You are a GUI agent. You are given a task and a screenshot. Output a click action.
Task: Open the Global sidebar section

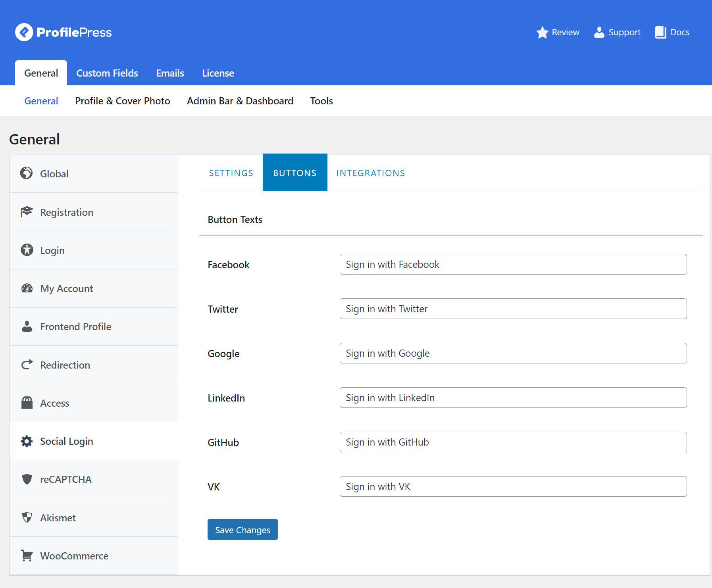point(94,174)
